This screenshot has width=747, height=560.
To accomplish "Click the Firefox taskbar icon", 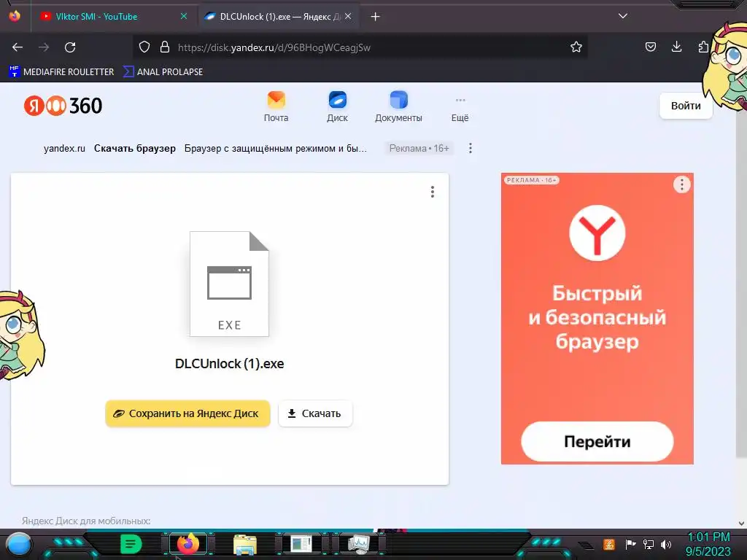I will (x=187, y=544).
